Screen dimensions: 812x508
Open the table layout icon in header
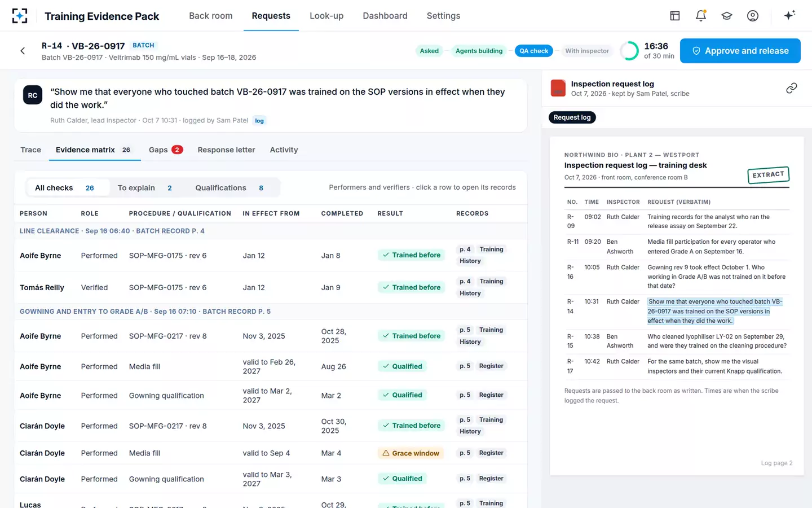tap(675, 16)
